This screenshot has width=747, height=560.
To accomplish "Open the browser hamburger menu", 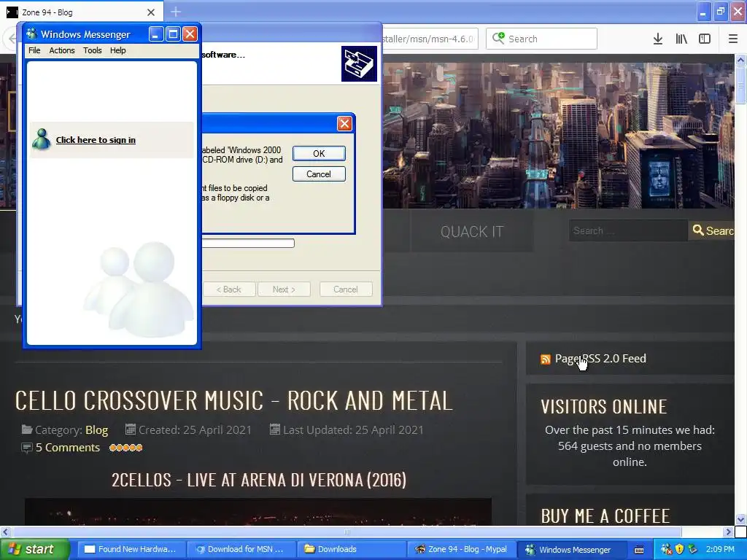I will (x=732, y=39).
